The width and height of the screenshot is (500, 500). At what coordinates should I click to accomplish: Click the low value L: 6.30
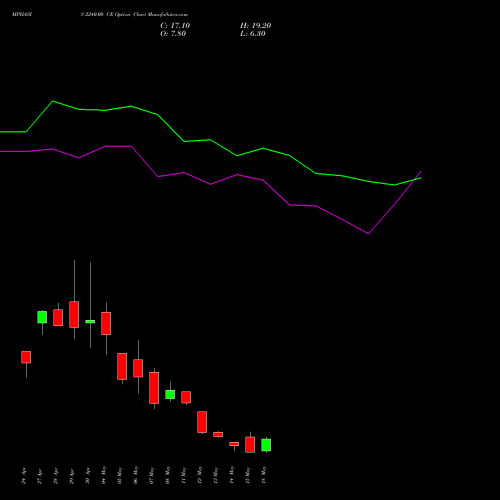pyautogui.click(x=253, y=34)
